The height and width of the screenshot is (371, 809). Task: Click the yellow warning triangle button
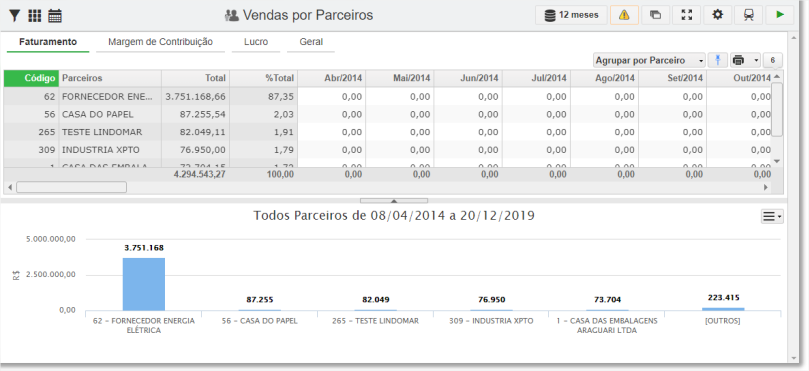point(624,15)
